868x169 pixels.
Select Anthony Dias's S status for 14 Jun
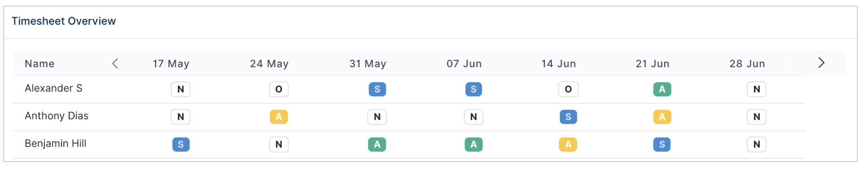pyautogui.click(x=568, y=117)
